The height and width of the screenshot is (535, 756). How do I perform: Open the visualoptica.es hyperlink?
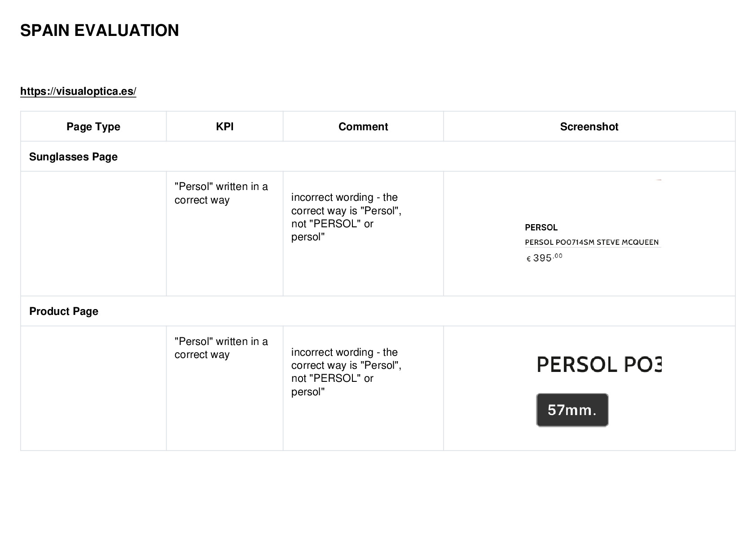click(x=78, y=91)
